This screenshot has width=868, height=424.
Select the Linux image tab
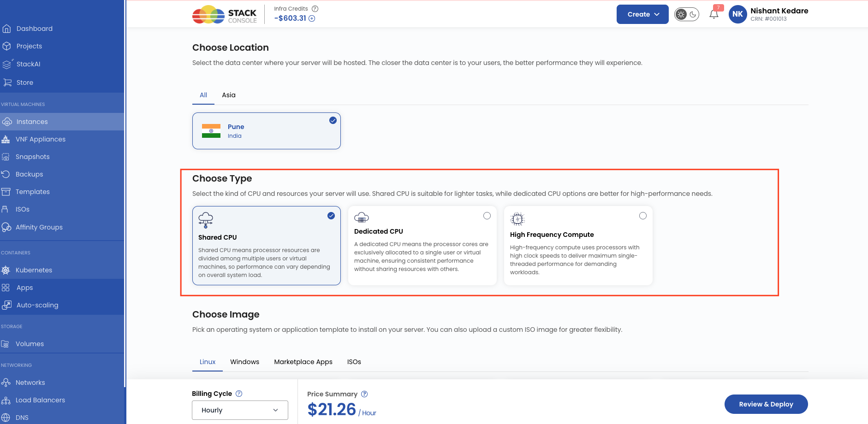(x=208, y=362)
